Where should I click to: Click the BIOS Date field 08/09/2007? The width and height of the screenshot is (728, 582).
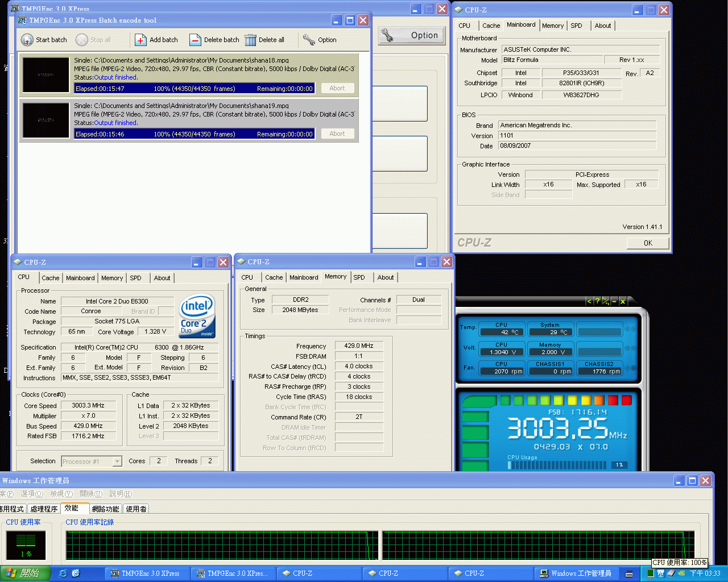point(577,145)
